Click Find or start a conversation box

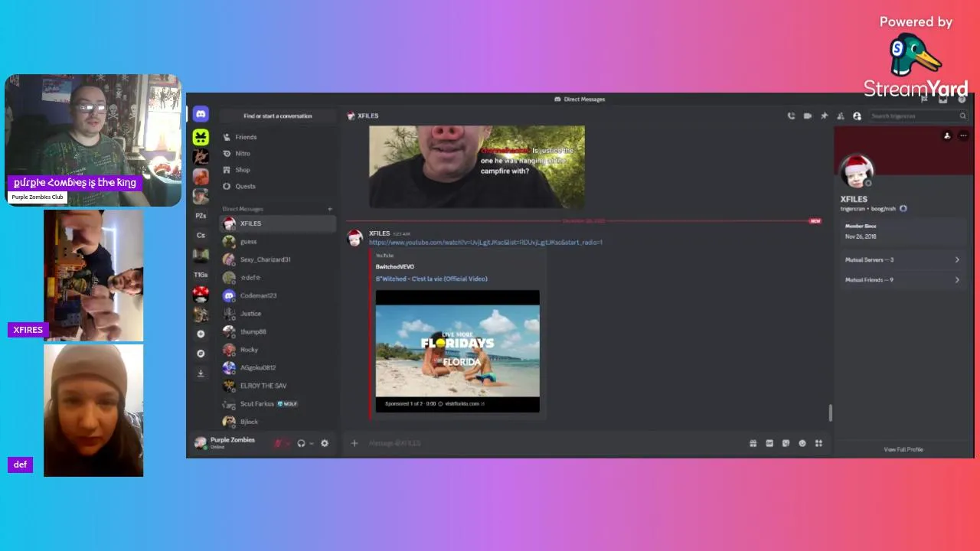278,116
